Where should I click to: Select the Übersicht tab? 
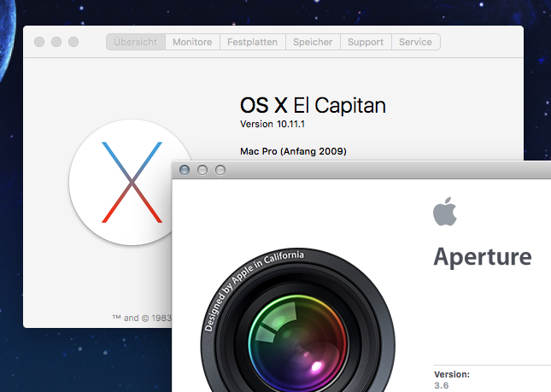(x=136, y=42)
